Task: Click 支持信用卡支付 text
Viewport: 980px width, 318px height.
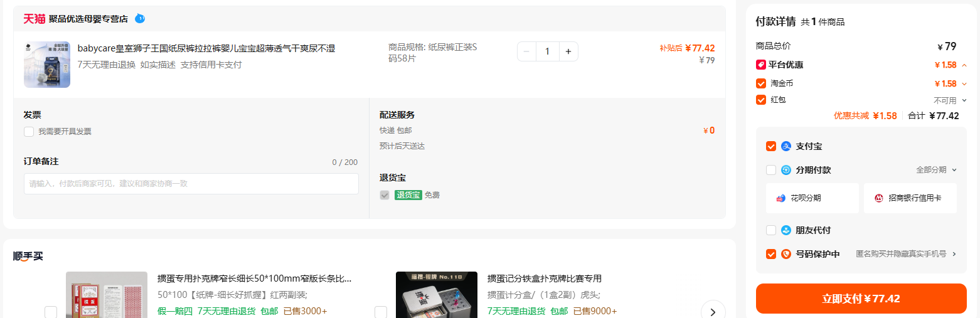Action: click(x=211, y=65)
